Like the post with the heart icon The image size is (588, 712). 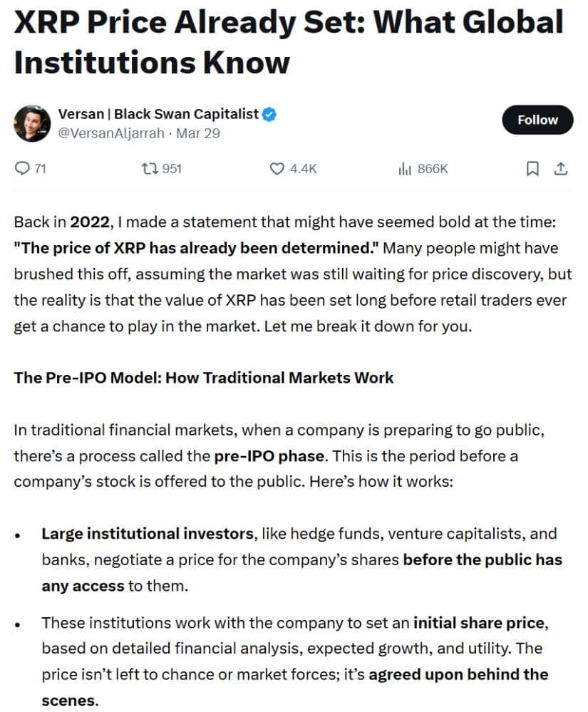pos(277,168)
